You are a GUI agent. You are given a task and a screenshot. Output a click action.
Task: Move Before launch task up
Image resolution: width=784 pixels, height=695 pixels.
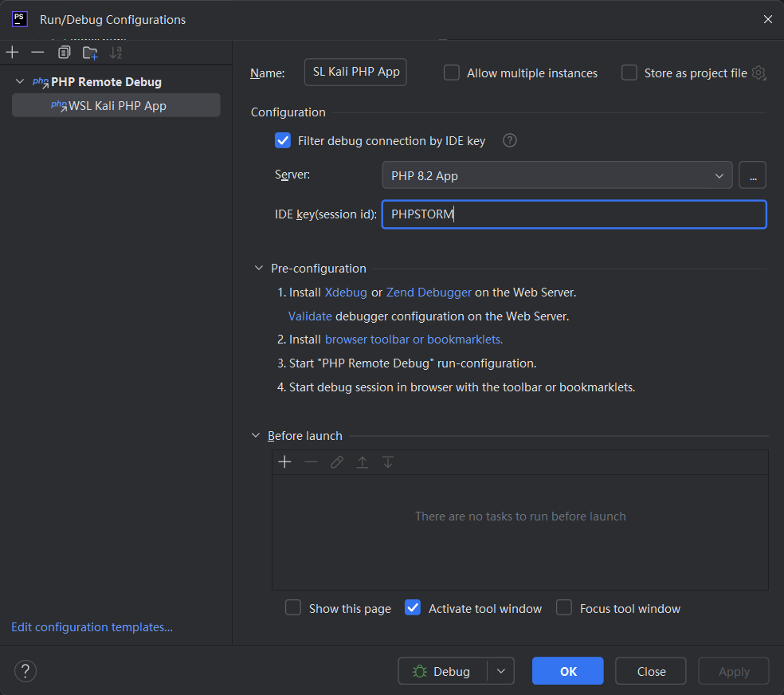363,461
